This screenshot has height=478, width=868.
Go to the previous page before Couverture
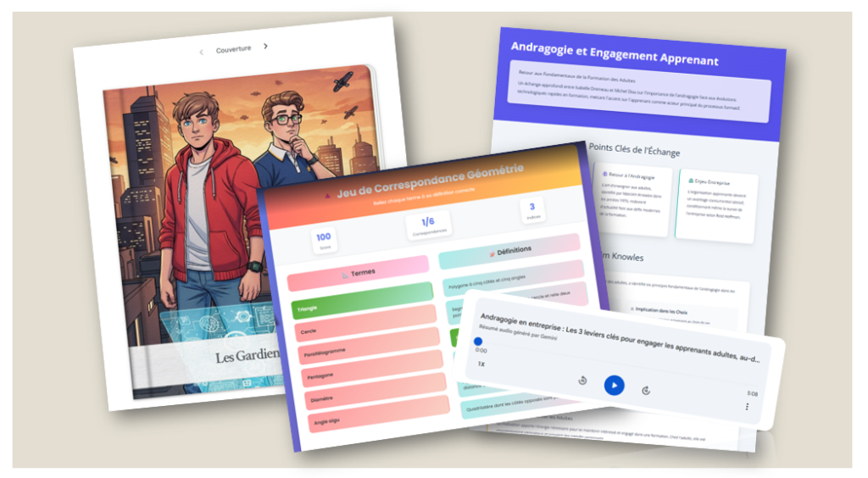click(201, 52)
